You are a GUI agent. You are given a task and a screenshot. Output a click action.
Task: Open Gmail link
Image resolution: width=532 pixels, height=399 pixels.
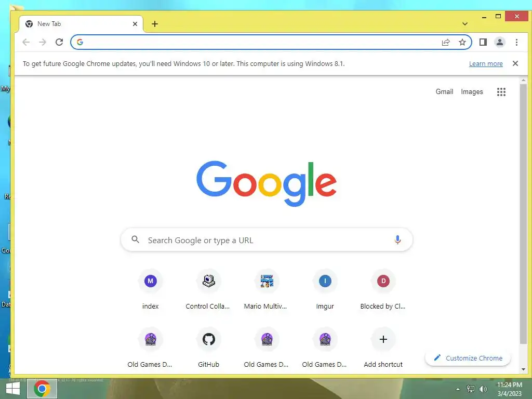point(445,91)
